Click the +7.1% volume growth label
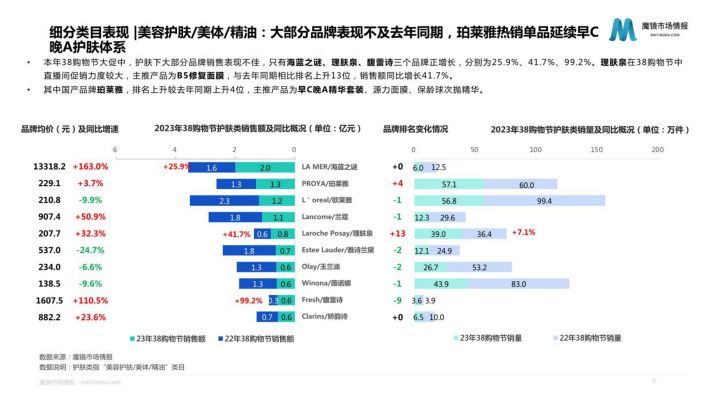 click(523, 232)
